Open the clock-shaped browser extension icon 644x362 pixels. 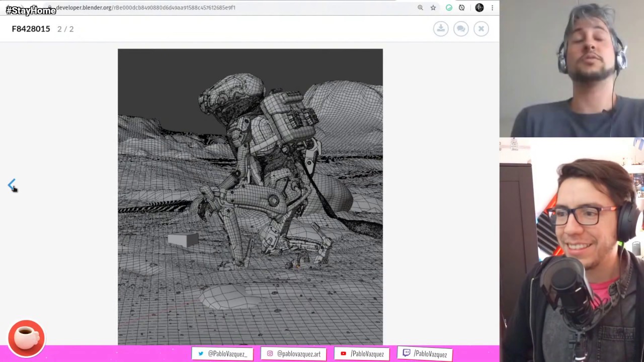click(x=462, y=8)
